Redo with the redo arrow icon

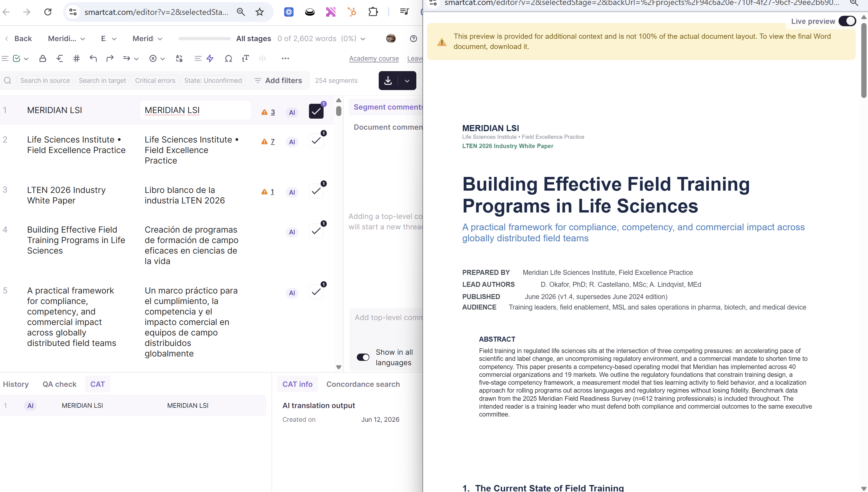[x=110, y=59]
